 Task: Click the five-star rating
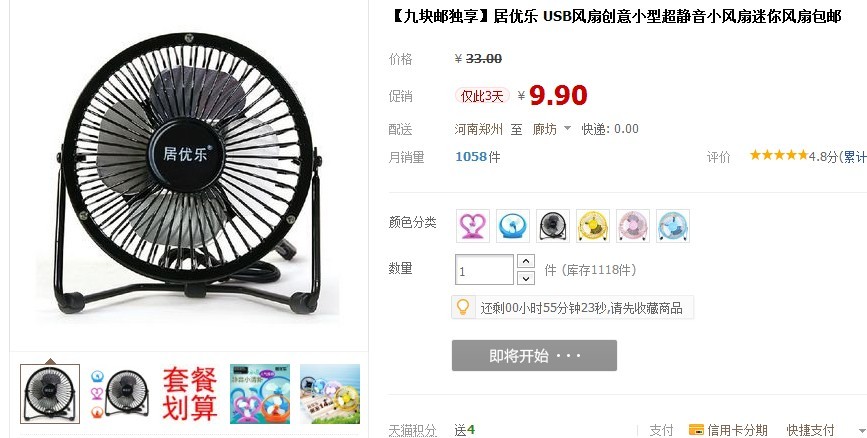[779, 155]
